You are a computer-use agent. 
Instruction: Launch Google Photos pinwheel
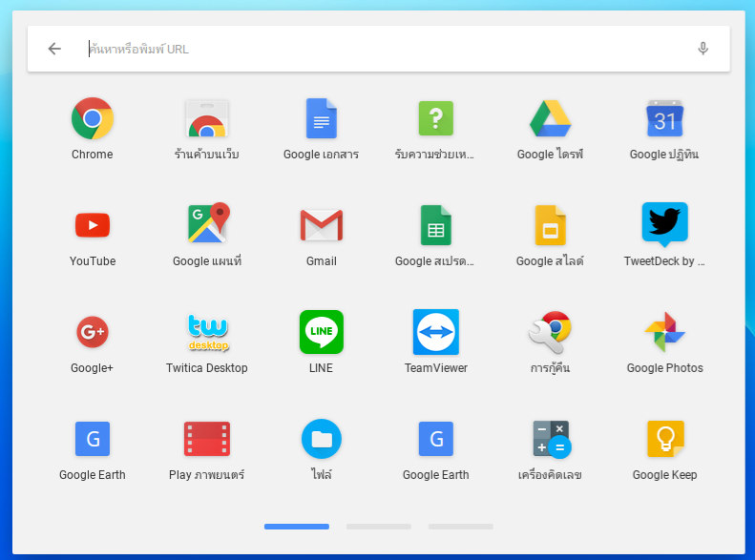pyautogui.click(x=664, y=332)
